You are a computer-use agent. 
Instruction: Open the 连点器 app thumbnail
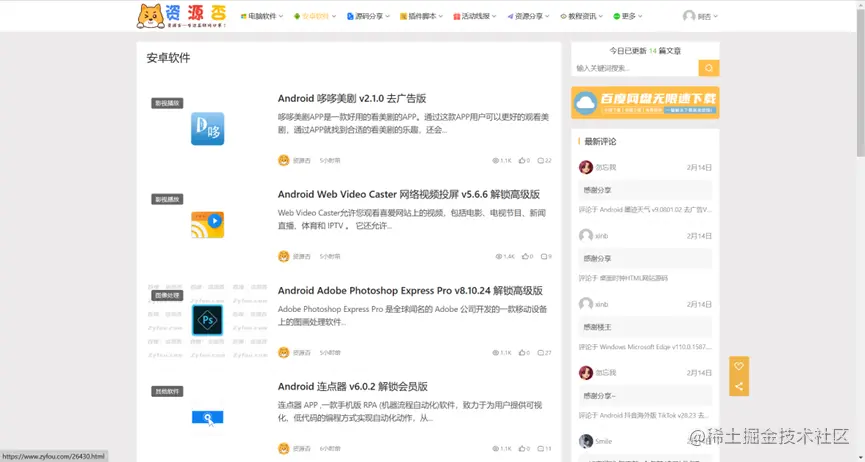click(x=207, y=417)
